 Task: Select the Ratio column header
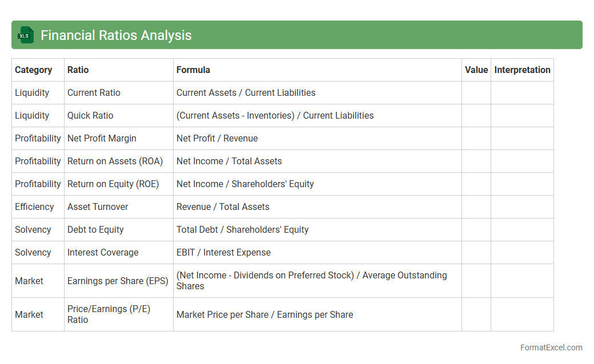pos(78,70)
